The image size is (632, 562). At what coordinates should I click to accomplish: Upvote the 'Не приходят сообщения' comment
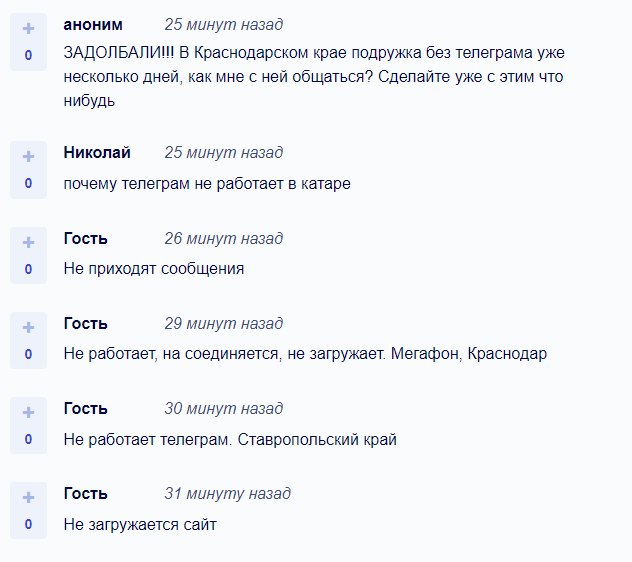(x=28, y=242)
